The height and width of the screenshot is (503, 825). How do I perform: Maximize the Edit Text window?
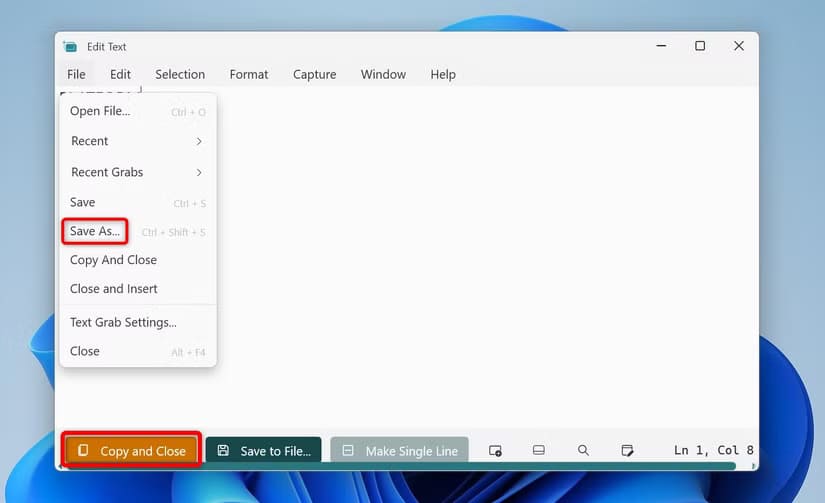[700, 46]
